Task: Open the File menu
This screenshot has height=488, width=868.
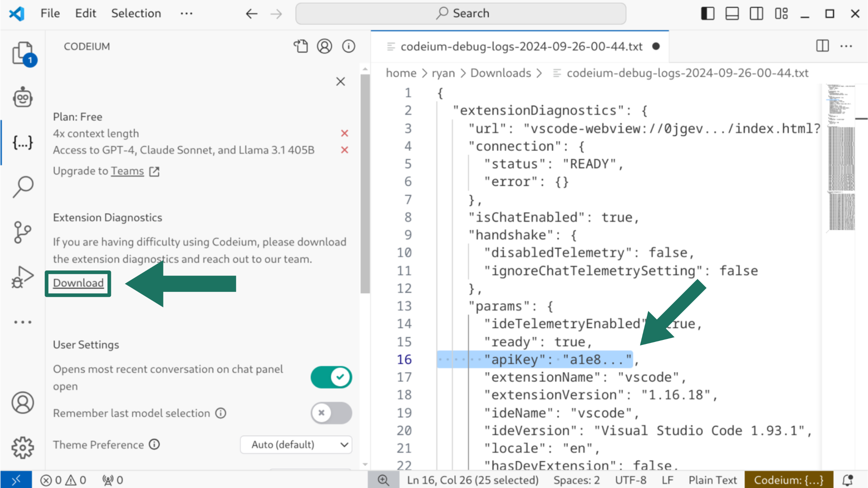Action: [50, 14]
